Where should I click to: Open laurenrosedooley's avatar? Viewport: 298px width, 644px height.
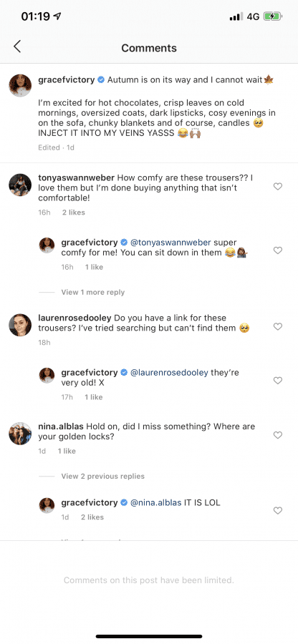(x=20, y=325)
